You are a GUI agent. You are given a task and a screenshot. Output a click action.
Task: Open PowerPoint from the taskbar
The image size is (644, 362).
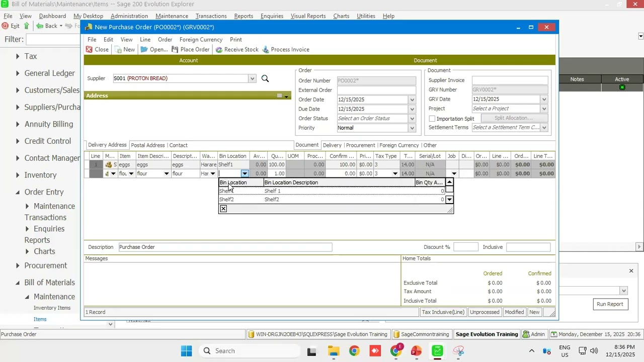click(416, 351)
